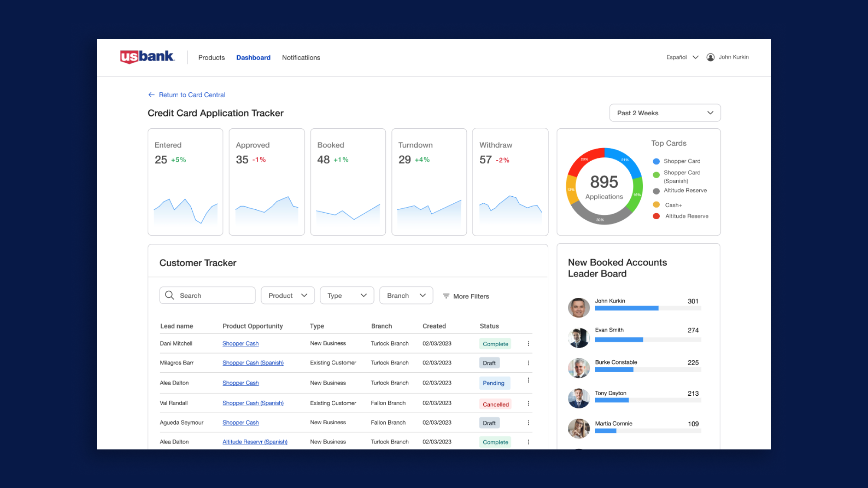This screenshot has height=488, width=868.
Task: Click the search magnifier icon
Action: pos(170,295)
